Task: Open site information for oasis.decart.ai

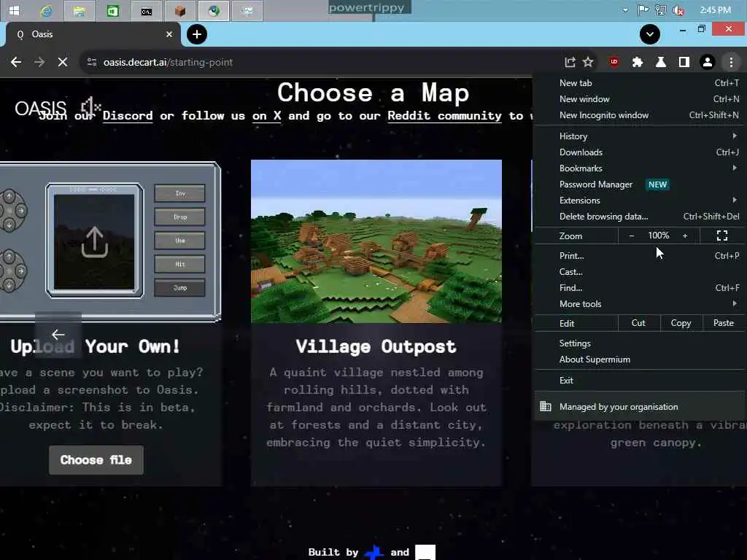Action: click(x=92, y=63)
